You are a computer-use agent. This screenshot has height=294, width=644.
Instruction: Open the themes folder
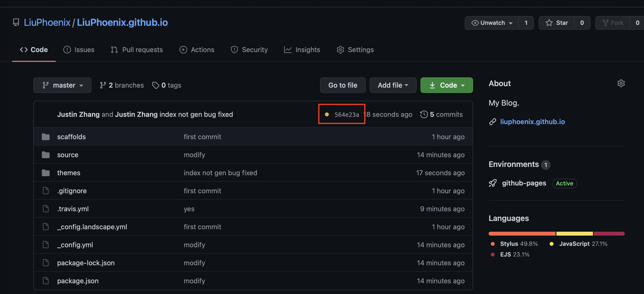pyautogui.click(x=69, y=173)
